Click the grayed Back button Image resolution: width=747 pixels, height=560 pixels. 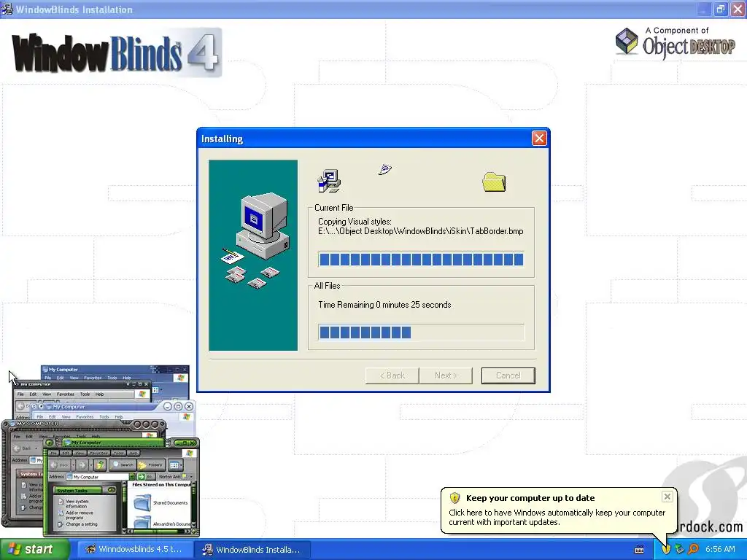(392, 376)
